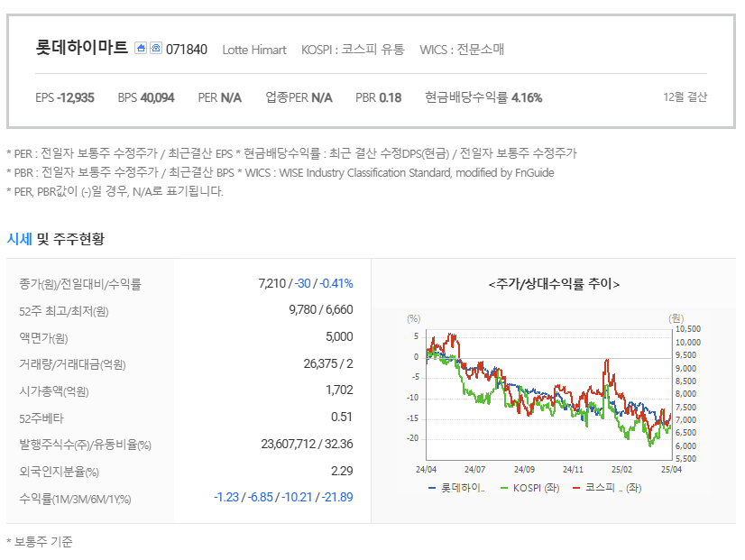
Task: Click WICS : 전문소매 classification
Action: coord(462,50)
